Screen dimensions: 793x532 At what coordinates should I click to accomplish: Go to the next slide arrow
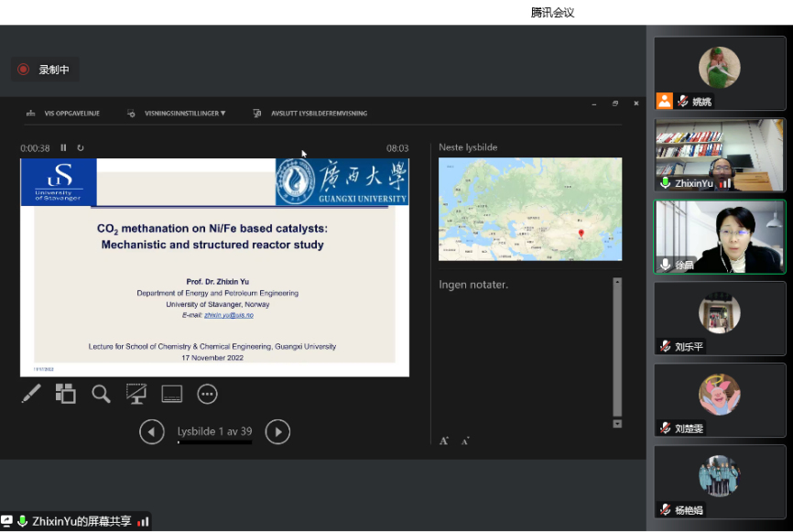coord(277,431)
